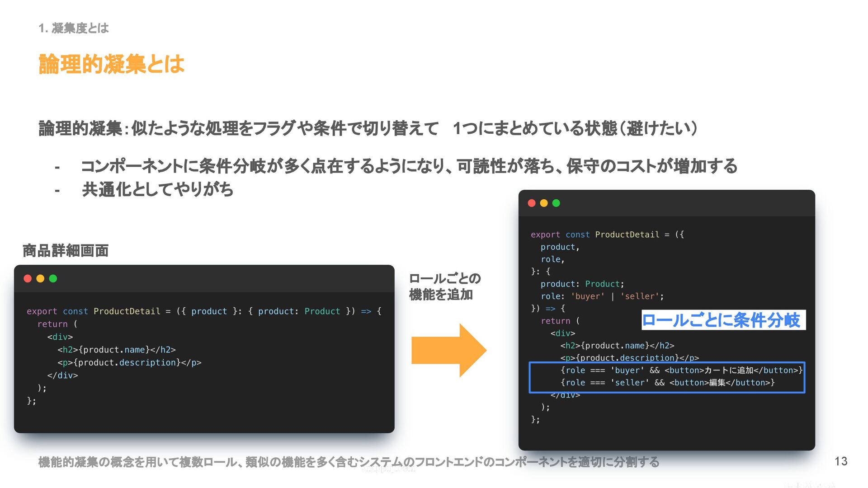Click the ロールごとの機能を追加 text
Image resolution: width=868 pixels, height=488 pixels.
click(444, 286)
